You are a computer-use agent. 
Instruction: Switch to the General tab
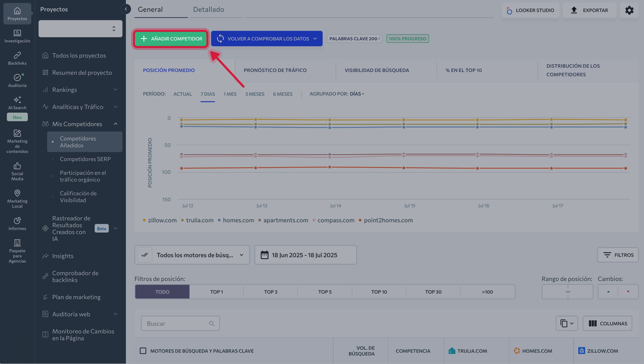(x=150, y=10)
